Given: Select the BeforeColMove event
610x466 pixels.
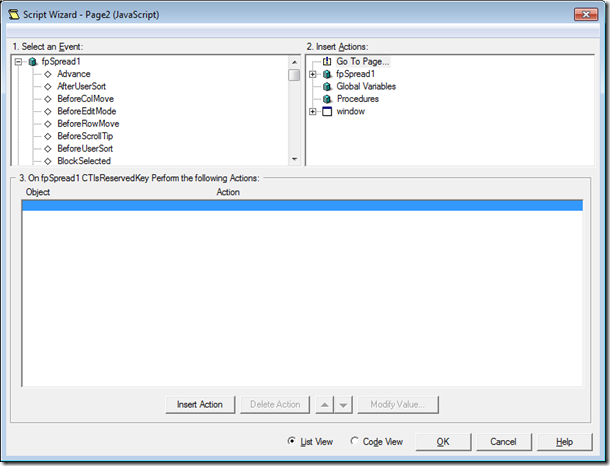Looking at the screenshot, I should click(x=85, y=99).
